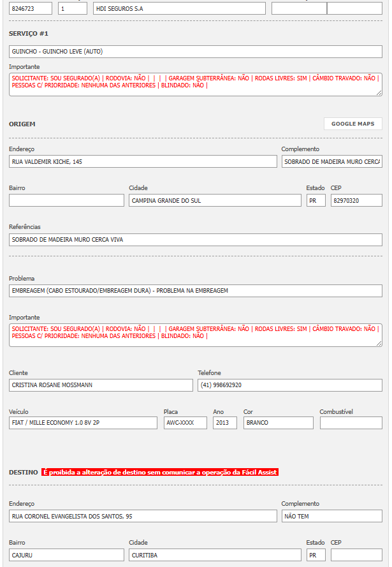Viewport: 392px width, 567px height.
Task: Click the Guincho Leve (Auto) service field
Action: (x=196, y=52)
